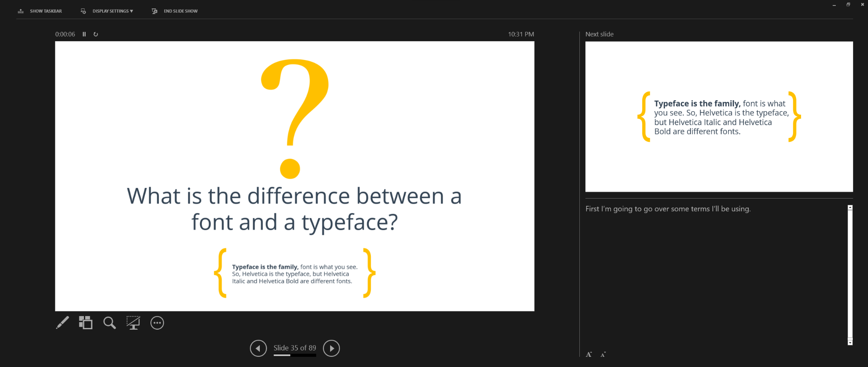
Task: Advance to the next slide
Action: pos(331,348)
